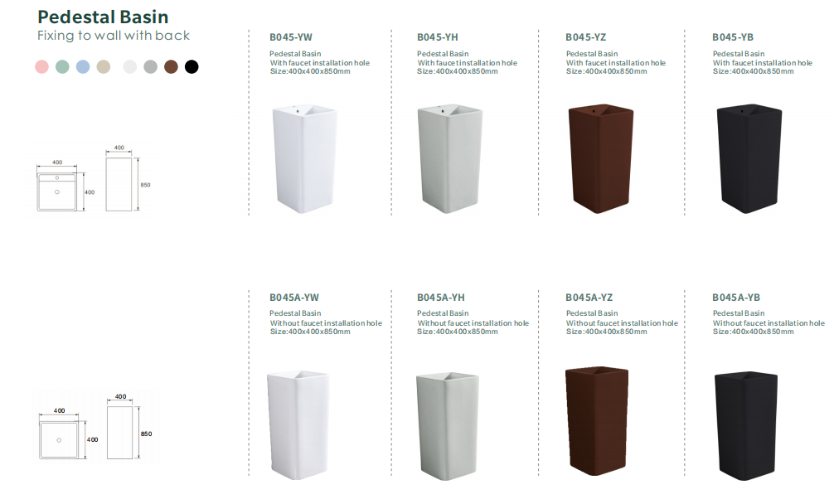This screenshot has height=504, width=834.
Task: Click the B045A-YH model code
Action: pos(441,298)
